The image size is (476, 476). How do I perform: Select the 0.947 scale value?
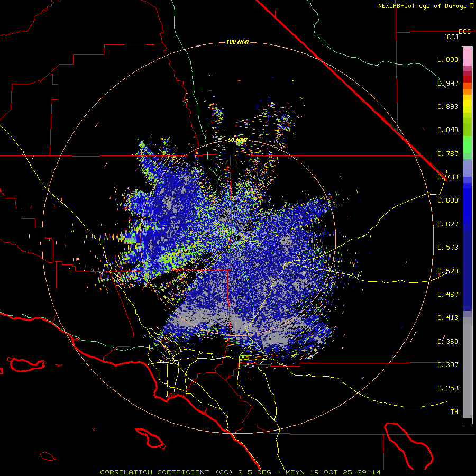[x=448, y=83]
